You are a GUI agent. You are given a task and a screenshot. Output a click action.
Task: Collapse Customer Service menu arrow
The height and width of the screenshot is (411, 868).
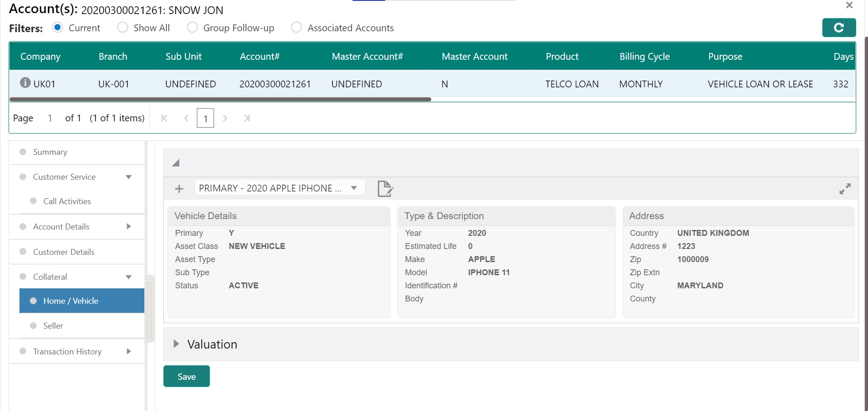pyautogui.click(x=129, y=177)
